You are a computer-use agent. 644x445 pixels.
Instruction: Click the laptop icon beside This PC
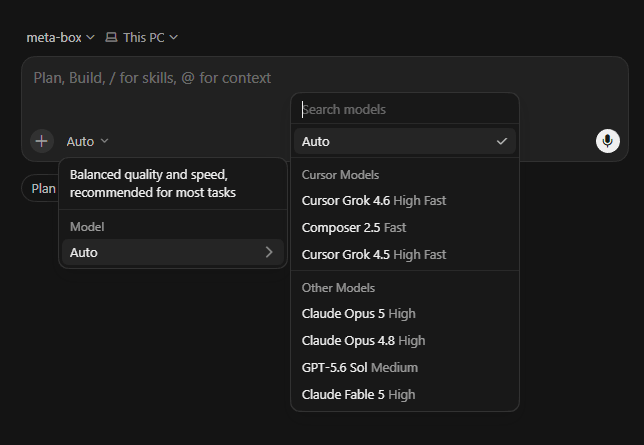[111, 37]
